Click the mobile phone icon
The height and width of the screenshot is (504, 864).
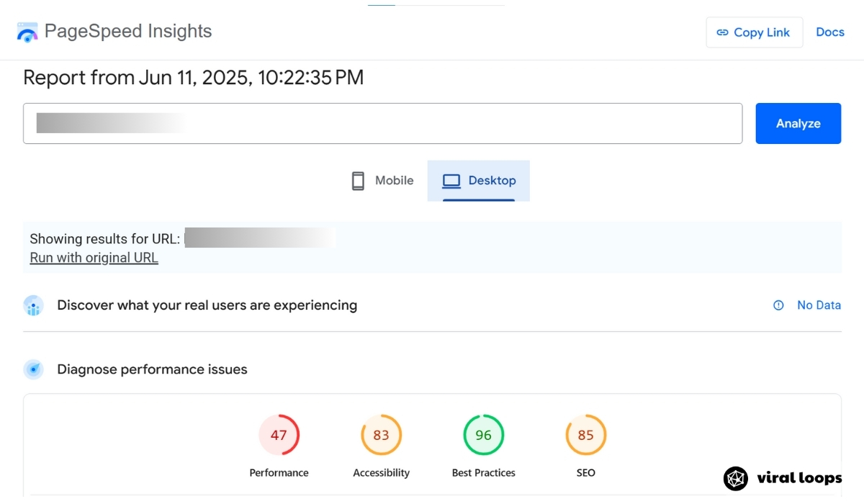[358, 181]
